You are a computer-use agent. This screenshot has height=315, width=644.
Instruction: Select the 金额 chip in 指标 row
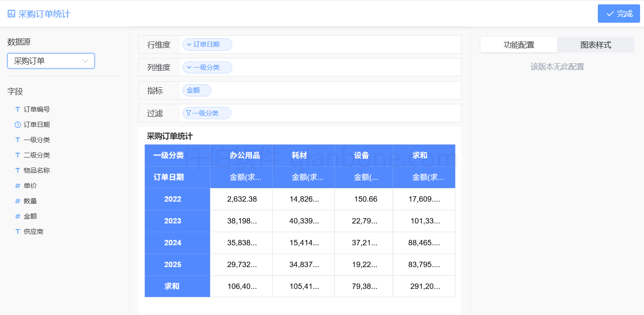(197, 90)
